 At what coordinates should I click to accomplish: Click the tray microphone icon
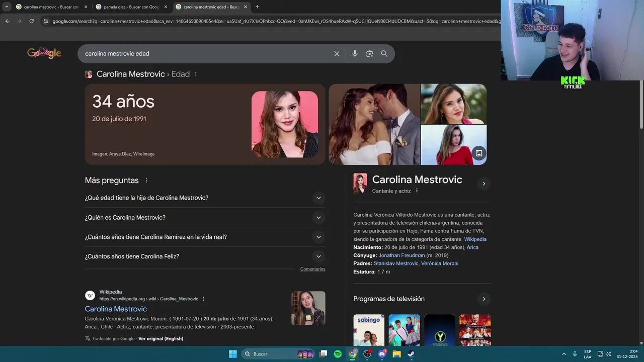click(575, 354)
